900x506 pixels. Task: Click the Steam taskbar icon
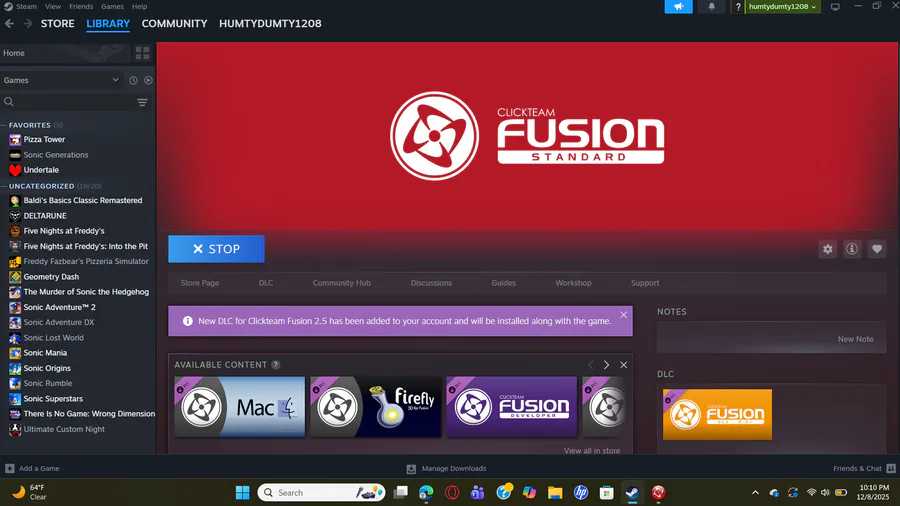(632, 492)
